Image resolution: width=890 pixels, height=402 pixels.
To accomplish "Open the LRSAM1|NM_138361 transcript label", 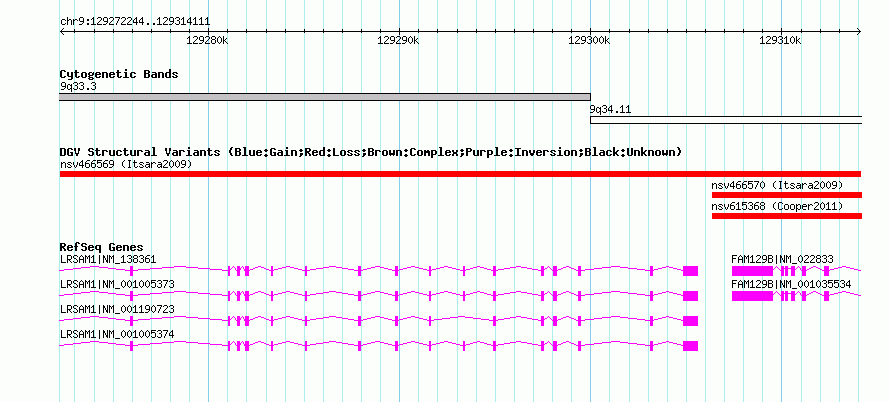I will [108, 259].
